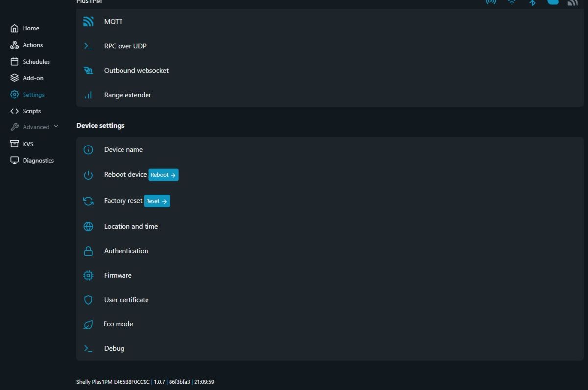Image resolution: width=588 pixels, height=390 pixels.
Task: Open the Device name setting
Action: coord(123,150)
